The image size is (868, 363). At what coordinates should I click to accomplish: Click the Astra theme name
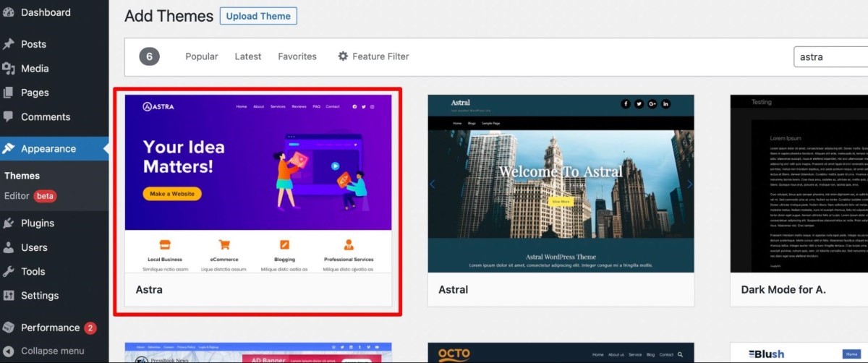(x=149, y=290)
